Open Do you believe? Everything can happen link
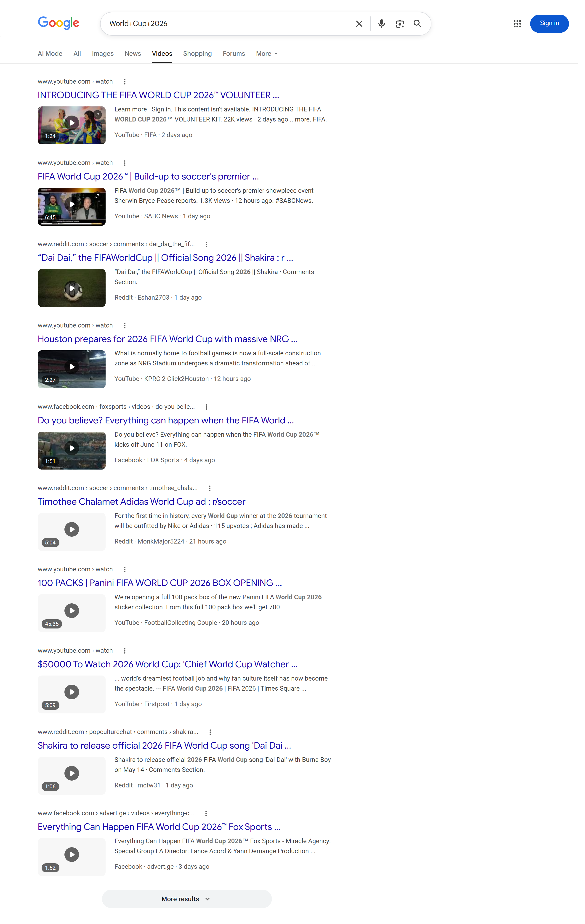The image size is (585, 924). [x=166, y=421]
